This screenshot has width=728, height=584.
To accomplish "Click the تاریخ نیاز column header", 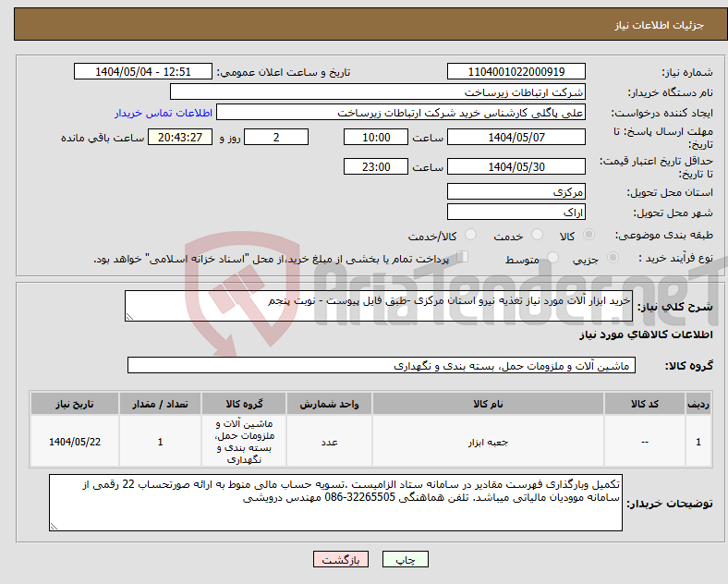I will pyautogui.click(x=75, y=404).
